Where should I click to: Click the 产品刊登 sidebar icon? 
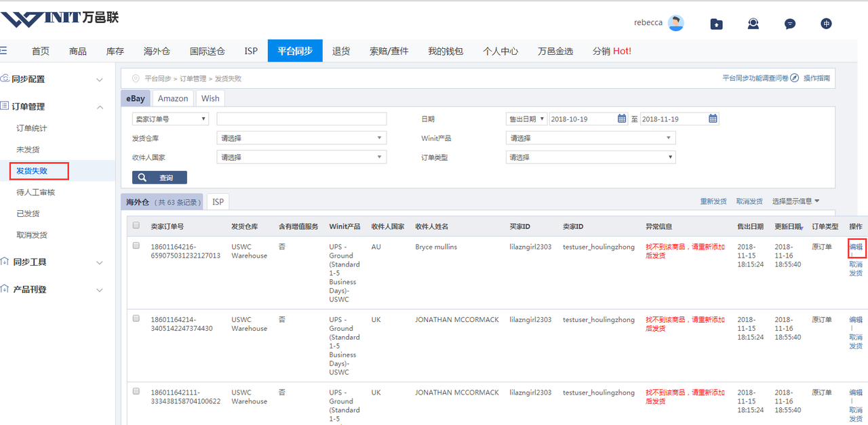tap(5, 289)
